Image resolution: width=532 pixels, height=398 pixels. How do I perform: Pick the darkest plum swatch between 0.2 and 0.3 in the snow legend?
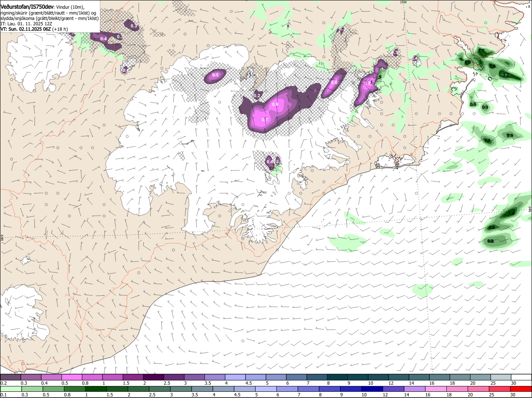[10, 377]
